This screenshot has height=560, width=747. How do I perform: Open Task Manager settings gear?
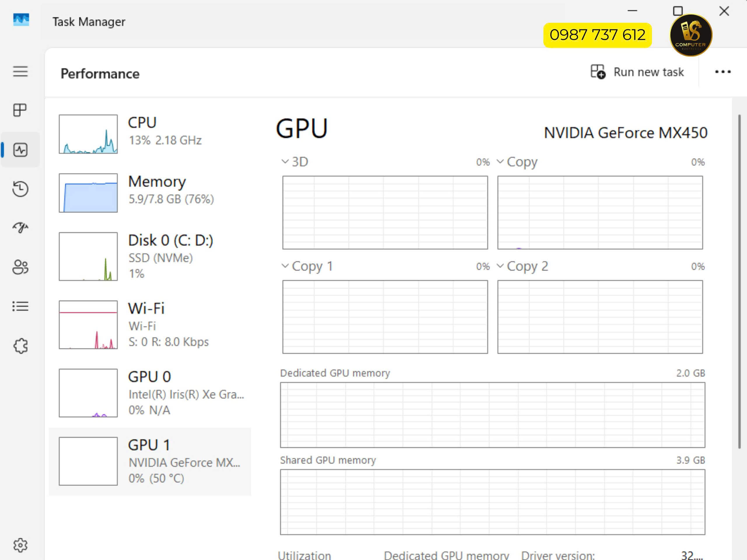pos(20,545)
